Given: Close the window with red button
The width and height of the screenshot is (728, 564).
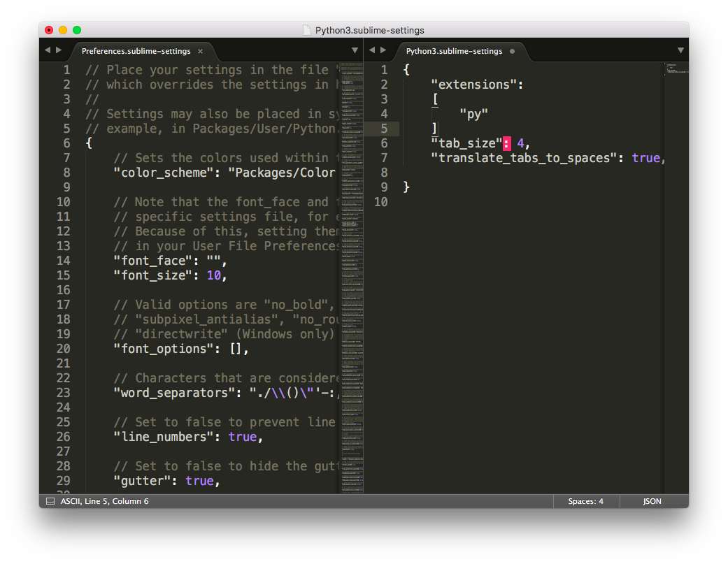Looking at the screenshot, I should [49, 30].
